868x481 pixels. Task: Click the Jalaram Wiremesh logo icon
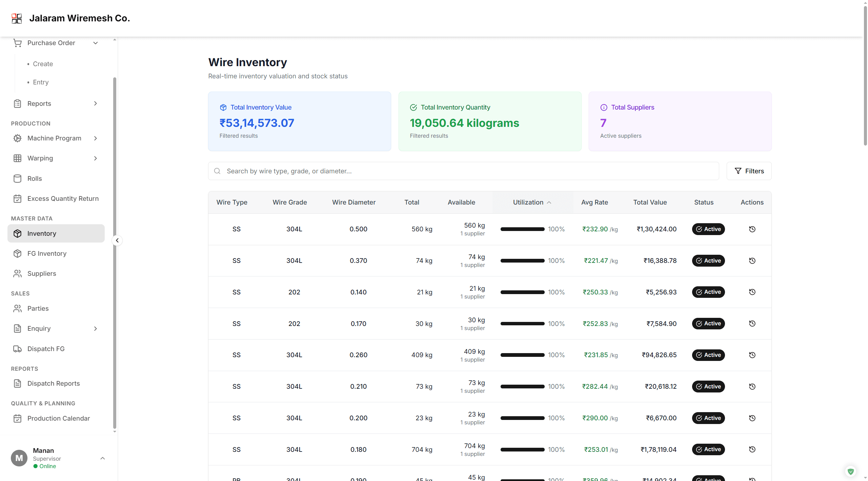click(x=17, y=18)
